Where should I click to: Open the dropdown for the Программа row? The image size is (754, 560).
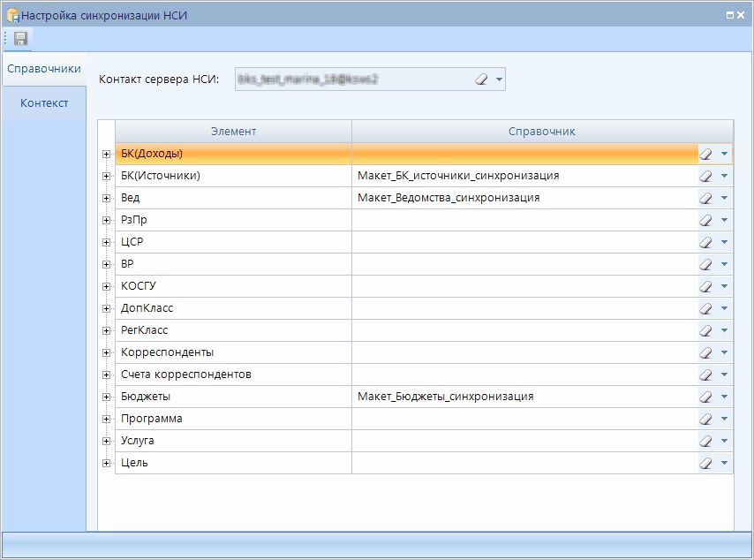point(725,419)
